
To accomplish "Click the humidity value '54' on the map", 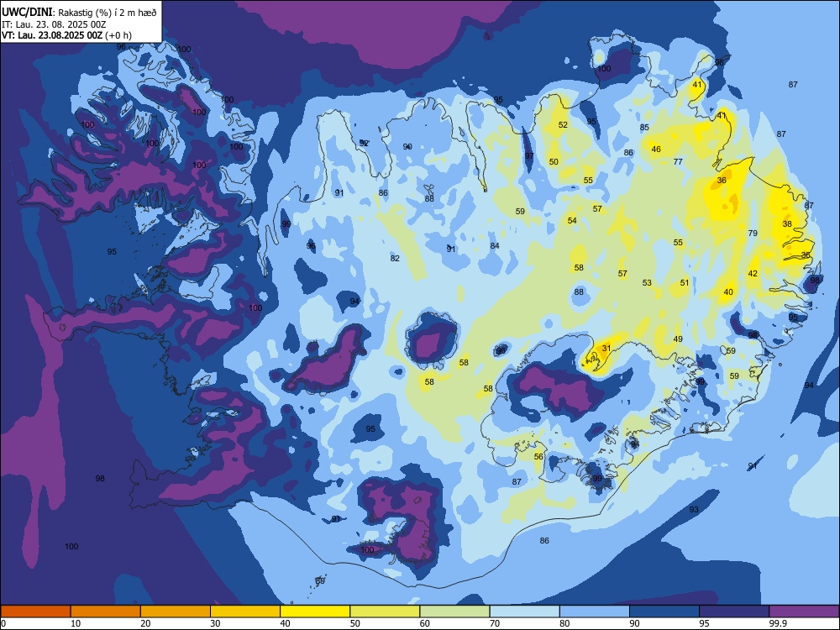I will (572, 221).
